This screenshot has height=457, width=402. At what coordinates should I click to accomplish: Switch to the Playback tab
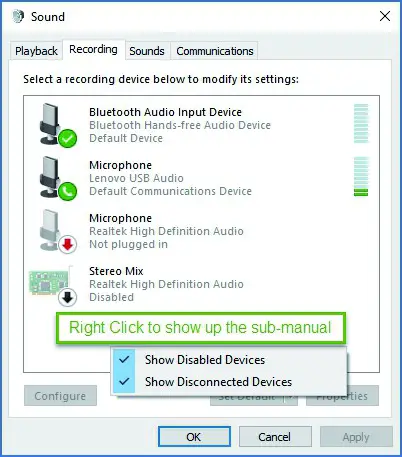[x=36, y=51]
